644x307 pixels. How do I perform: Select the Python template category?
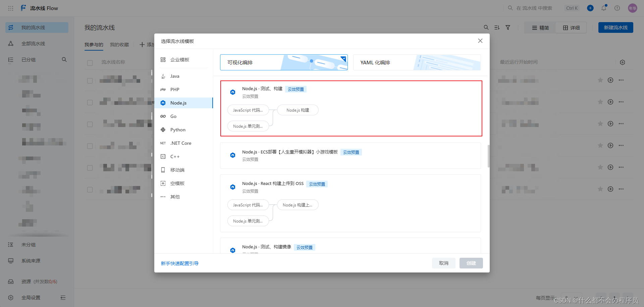(x=184, y=130)
